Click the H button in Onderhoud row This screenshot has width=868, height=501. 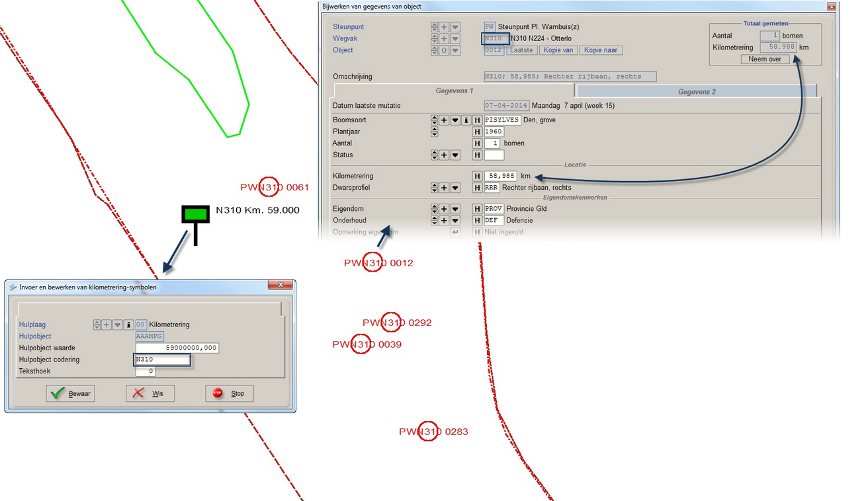(477, 220)
